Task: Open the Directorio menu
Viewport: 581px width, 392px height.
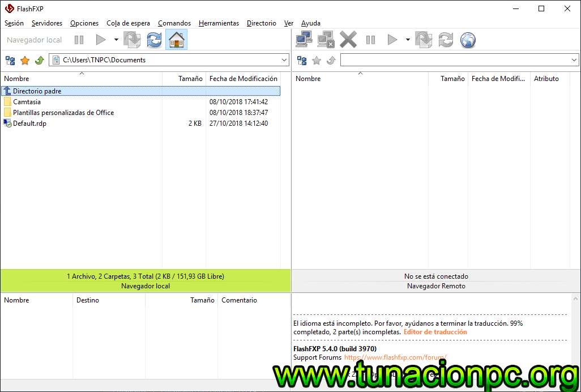Action: (x=262, y=23)
